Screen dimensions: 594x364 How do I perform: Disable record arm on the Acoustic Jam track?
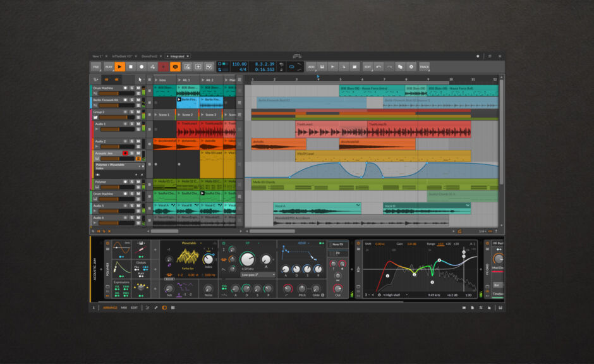tap(125, 153)
